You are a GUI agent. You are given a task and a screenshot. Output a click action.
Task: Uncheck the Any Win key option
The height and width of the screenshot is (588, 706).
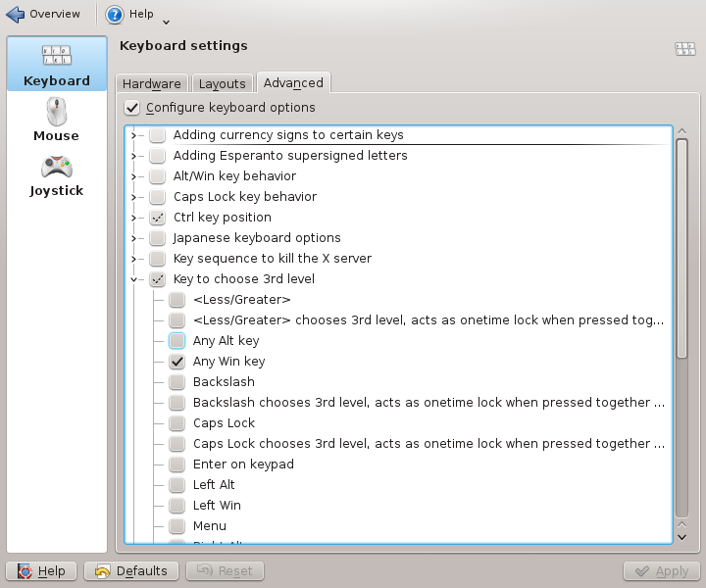coord(176,362)
